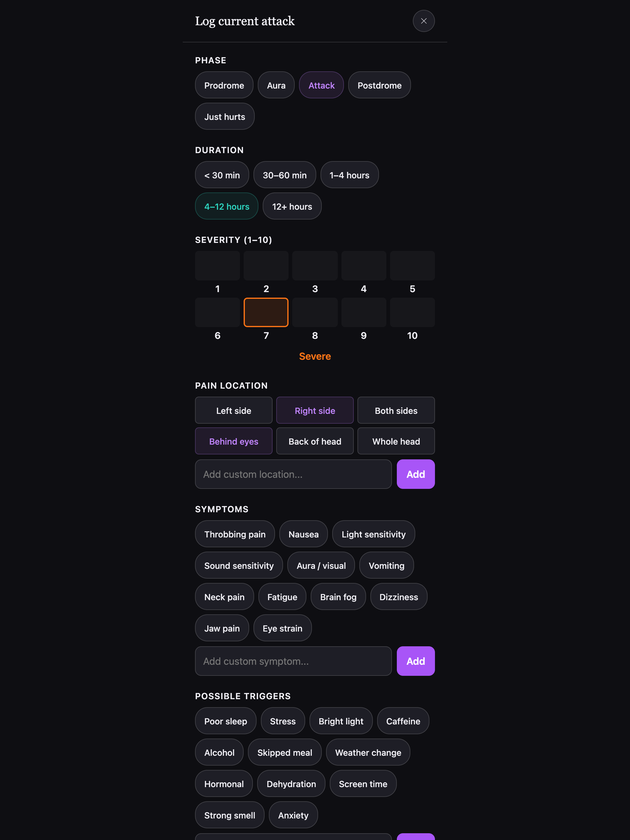630x840 pixels.
Task: Select the Aura / visual symptom
Action: [x=321, y=565]
